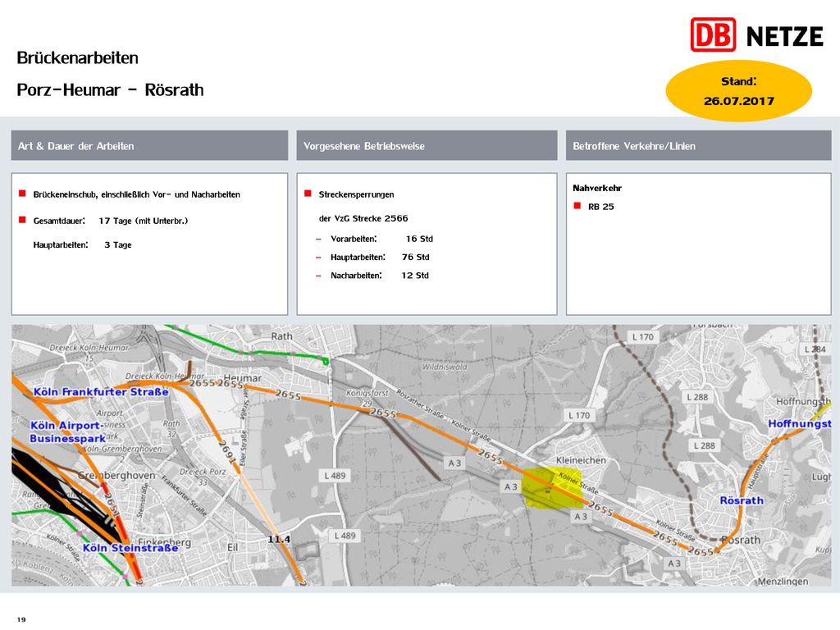Image resolution: width=840 pixels, height=630 pixels.
Task: Click the Wildniswald label on map
Action: point(445,367)
